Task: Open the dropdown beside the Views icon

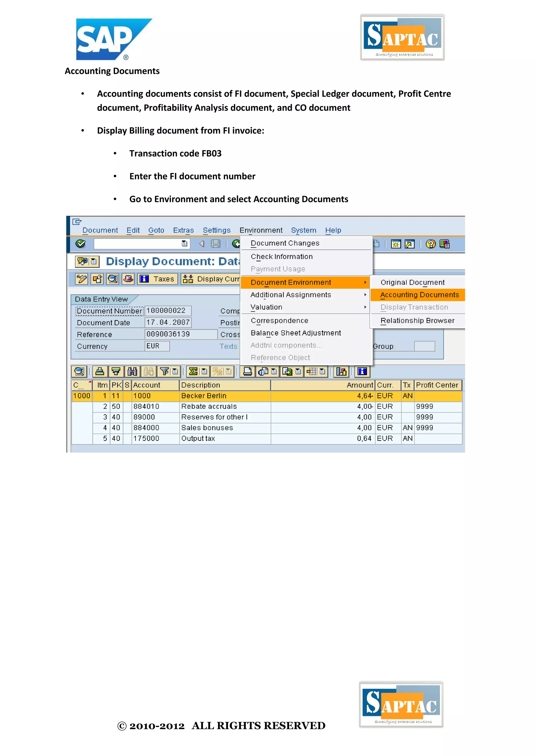Action: [274, 372]
